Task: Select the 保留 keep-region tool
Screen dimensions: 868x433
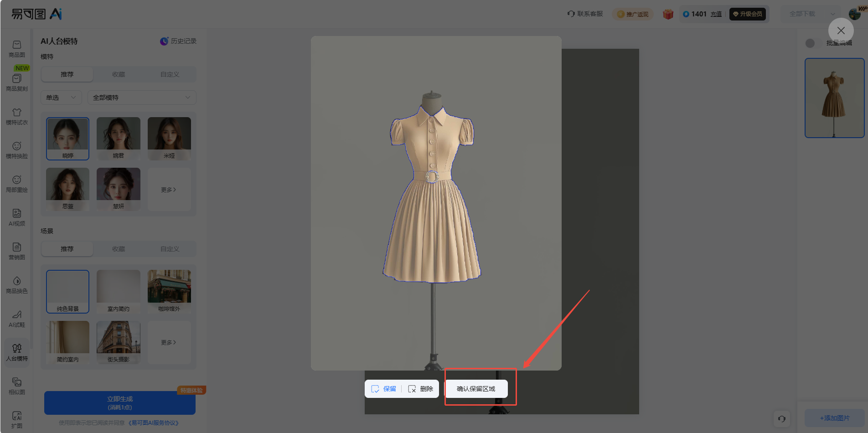Action: (x=383, y=389)
